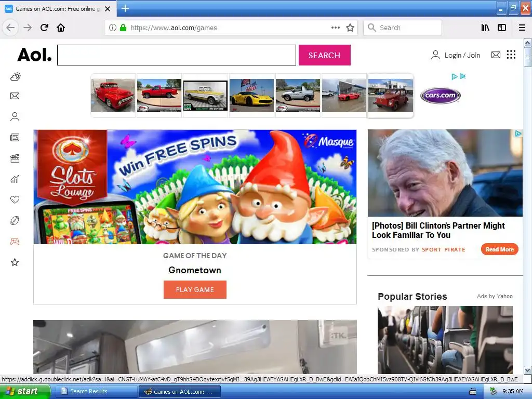View site information icon in address bar
Viewport: 532px width, 399px height.
click(112, 28)
